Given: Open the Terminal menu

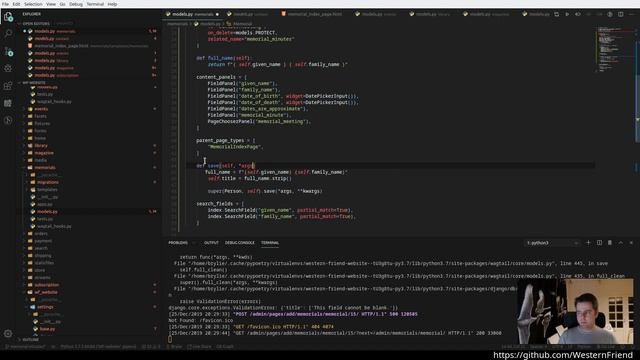Looking at the screenshot, I should [95, 4].
